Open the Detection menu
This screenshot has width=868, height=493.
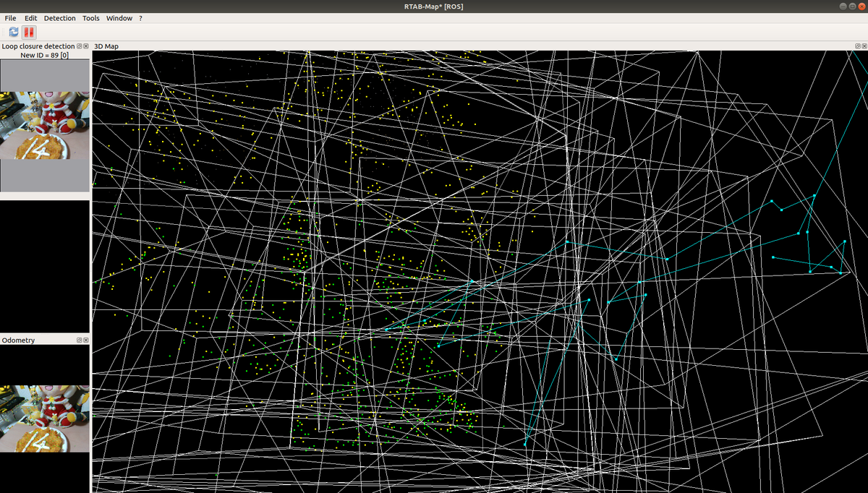(x=59, y=18)
